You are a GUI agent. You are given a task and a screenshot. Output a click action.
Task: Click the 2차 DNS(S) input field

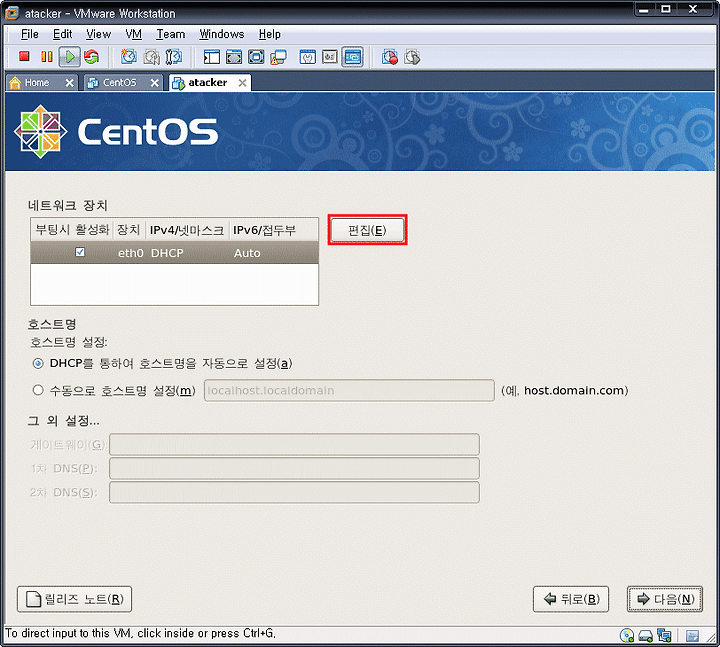(x=294, y=492)
